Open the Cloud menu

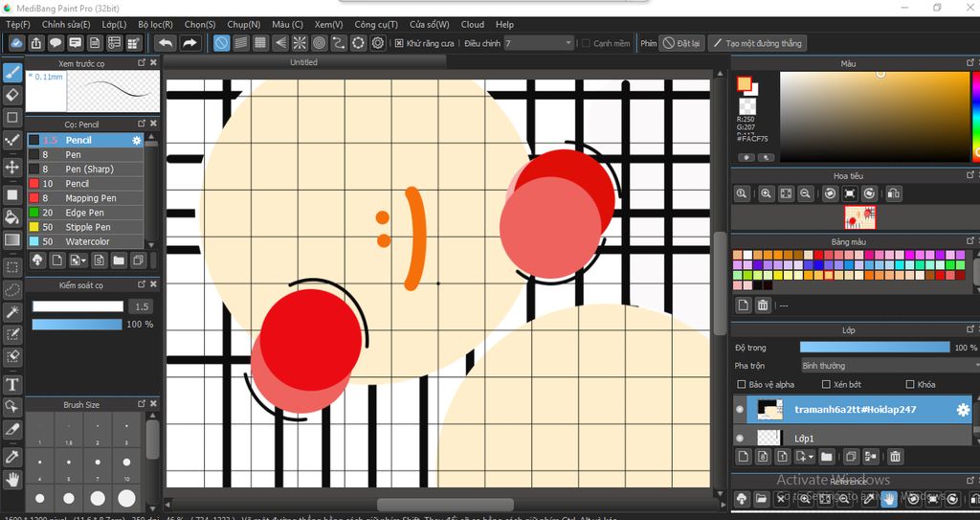point(473,24)
